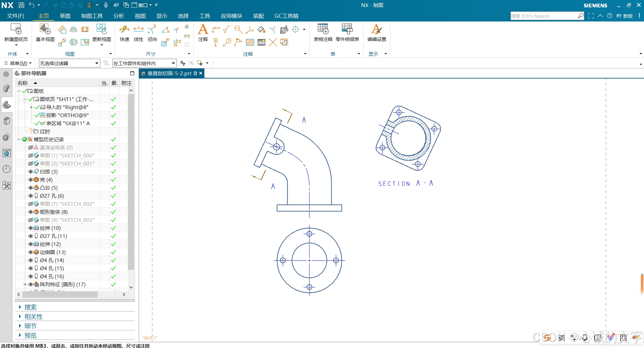Click the SECTION A-A view label
Image resolution: width=644 pixels, height=348 pixels.
pyautogui.click(x=405, y=183)
